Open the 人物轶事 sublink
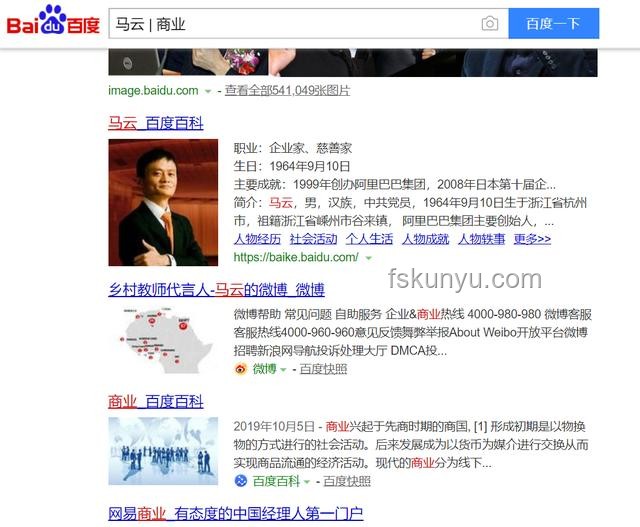This screenshot has height=527, width=640. tap(481, 239)
